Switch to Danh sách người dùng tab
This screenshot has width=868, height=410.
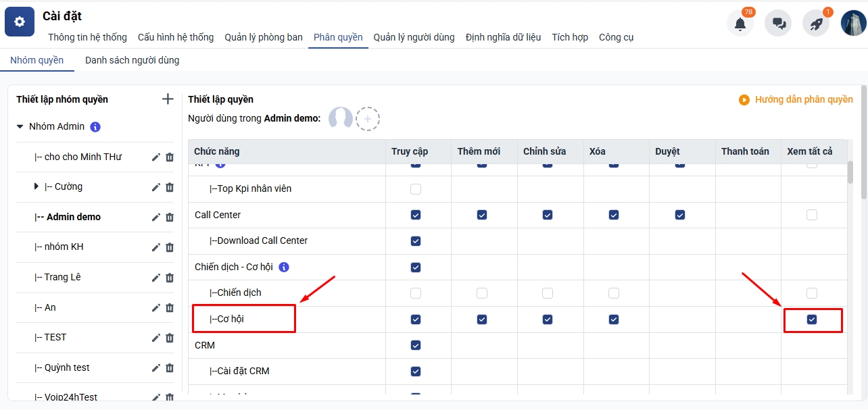coord(132,60)
